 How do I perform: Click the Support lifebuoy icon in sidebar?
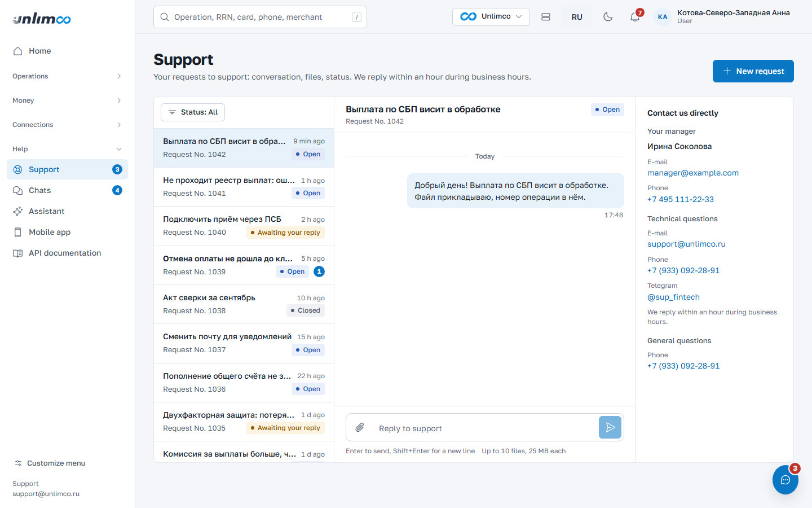(18, 169)
